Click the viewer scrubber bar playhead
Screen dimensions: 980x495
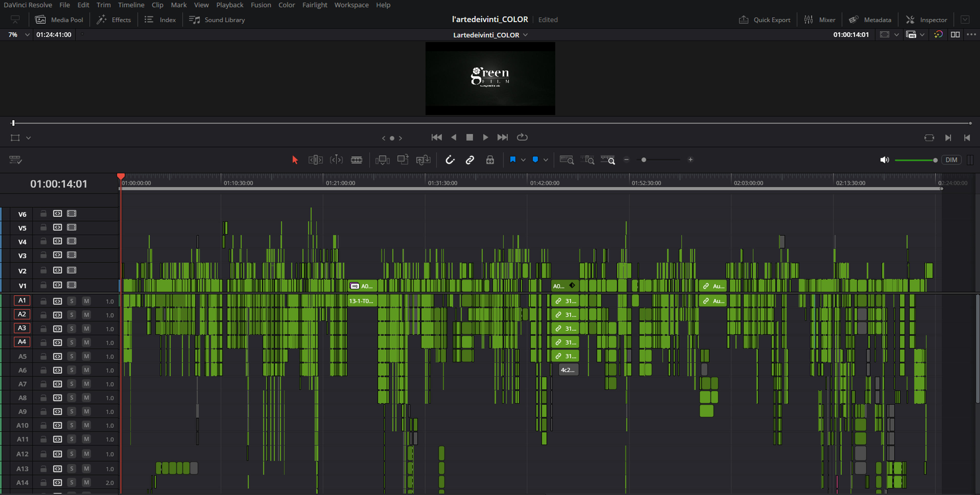point(13,123)
